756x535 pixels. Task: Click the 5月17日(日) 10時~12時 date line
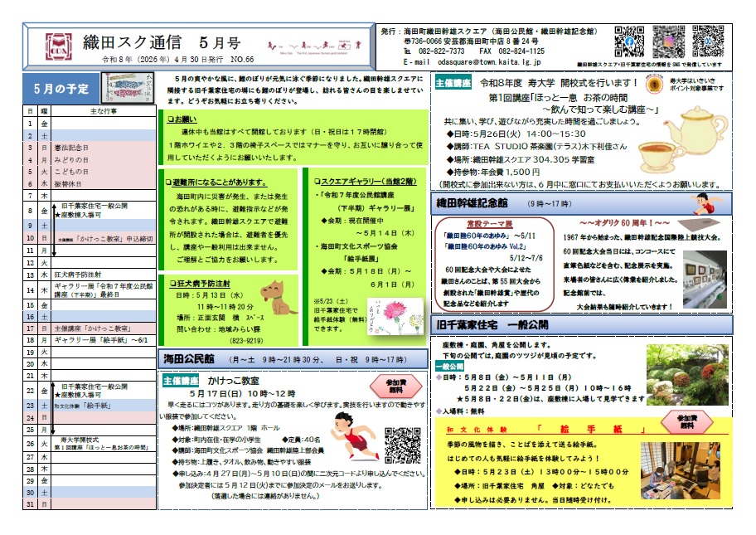pyautogui.click(x=242, y=394)
